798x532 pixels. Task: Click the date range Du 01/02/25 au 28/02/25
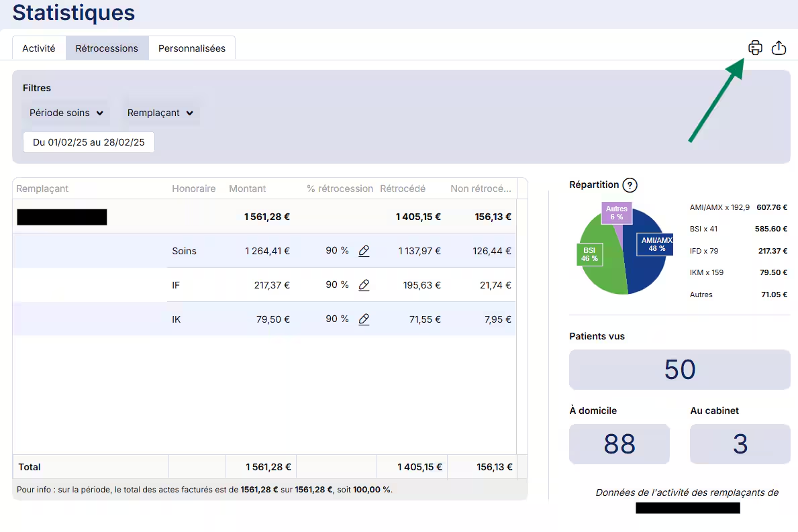89,142
